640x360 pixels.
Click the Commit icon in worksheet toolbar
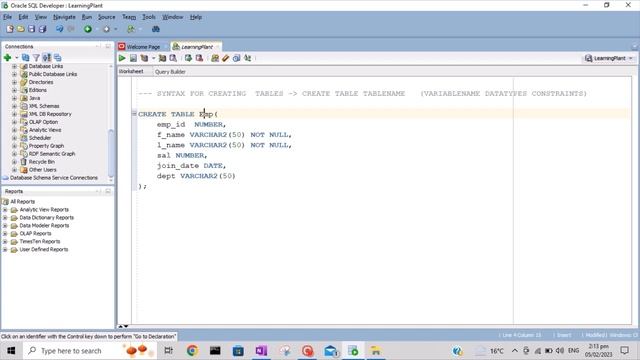pyautogui.click(x=188, y=58)
